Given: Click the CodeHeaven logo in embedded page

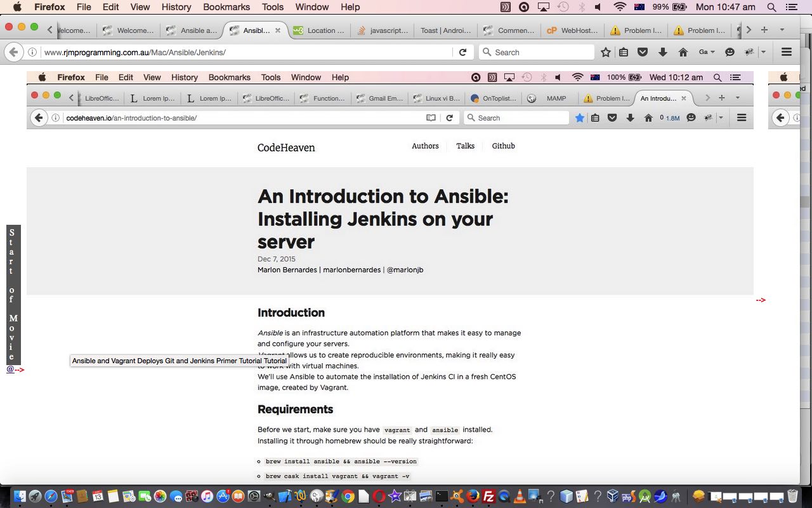Looking at the screenshot, I should [286, 148].
